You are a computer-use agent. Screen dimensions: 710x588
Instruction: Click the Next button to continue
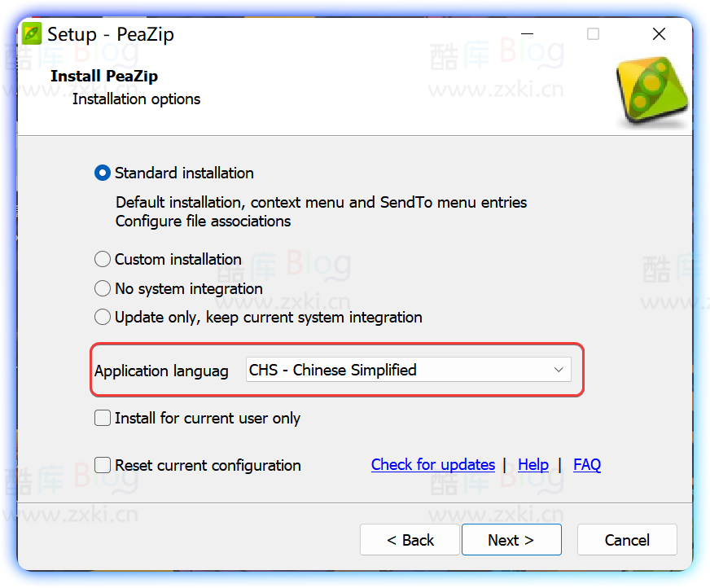[511, 539]
